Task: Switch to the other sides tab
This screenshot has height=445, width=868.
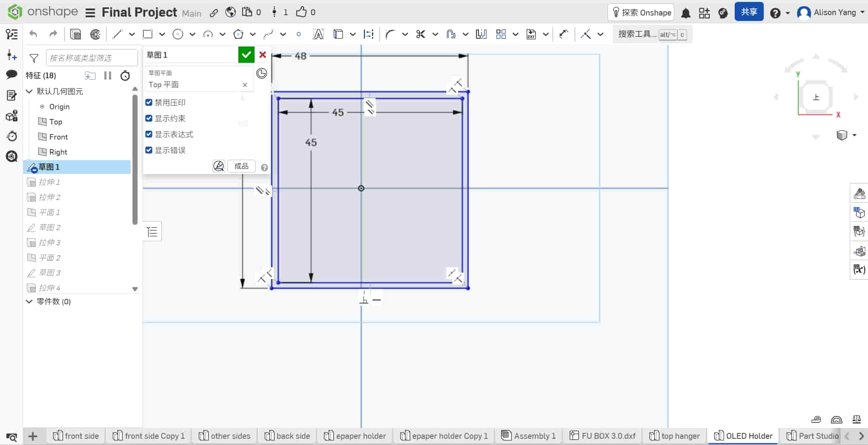Action: (x=225, y=436)
